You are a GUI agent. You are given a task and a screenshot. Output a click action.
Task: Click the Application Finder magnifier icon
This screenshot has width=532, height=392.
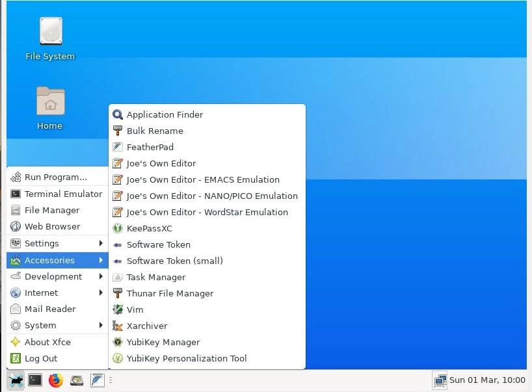pyautogui.click(x=118, y=114)
